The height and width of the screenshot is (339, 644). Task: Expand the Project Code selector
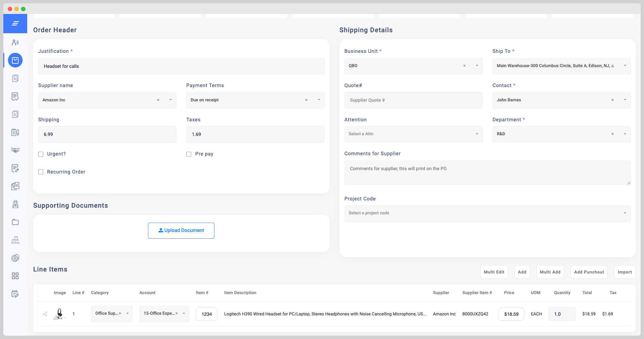pyautogui.click(x=625, y=213)
